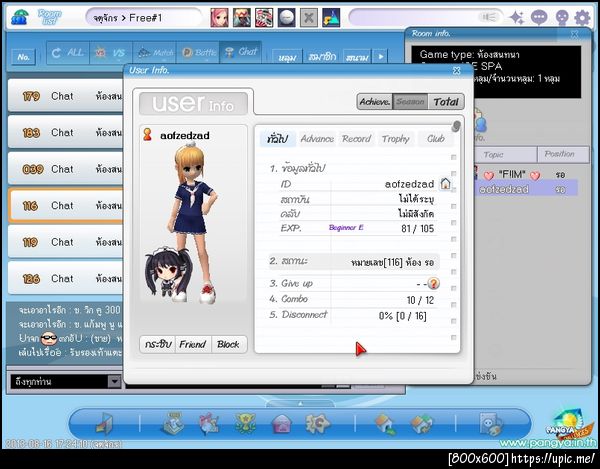Select room 116 Chat row
600x469 pixels.
point(65,205)
